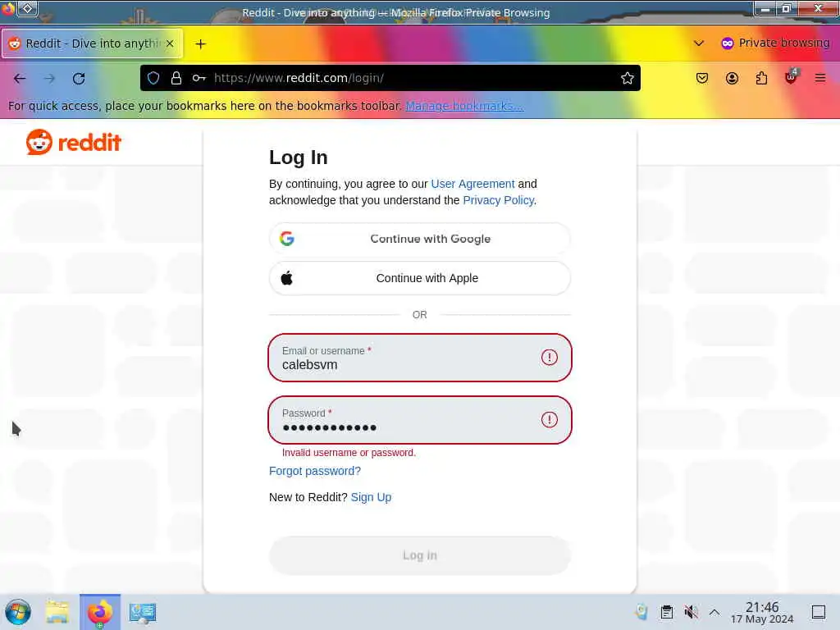Select the Reddit - Dive into anything tab
Viewport: 840px width, 630px height.
(92, 43)
